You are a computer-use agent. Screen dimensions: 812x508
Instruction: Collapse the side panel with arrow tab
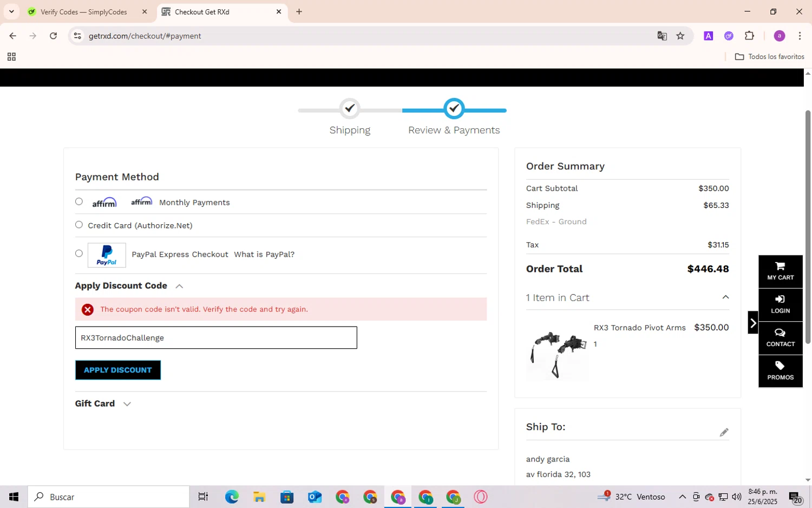[753, 323]
